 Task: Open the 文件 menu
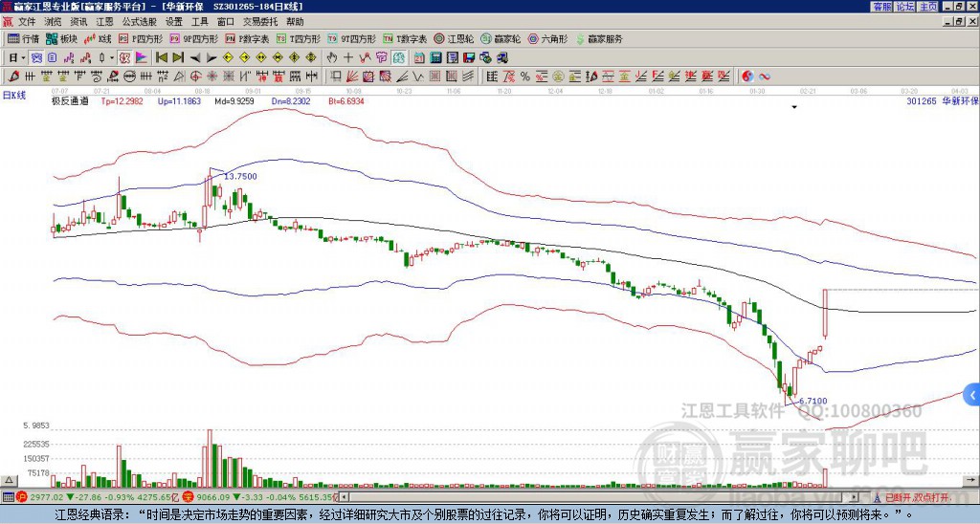point(27,22)
